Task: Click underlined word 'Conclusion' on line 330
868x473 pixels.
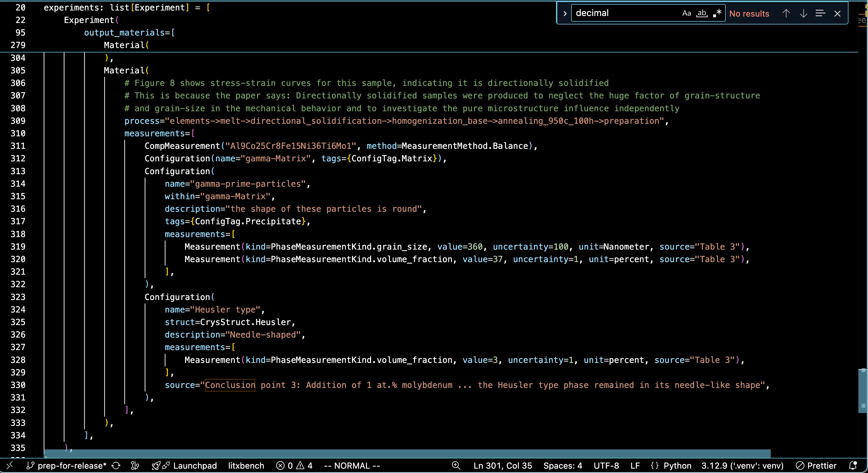Action: click(230, 385)
